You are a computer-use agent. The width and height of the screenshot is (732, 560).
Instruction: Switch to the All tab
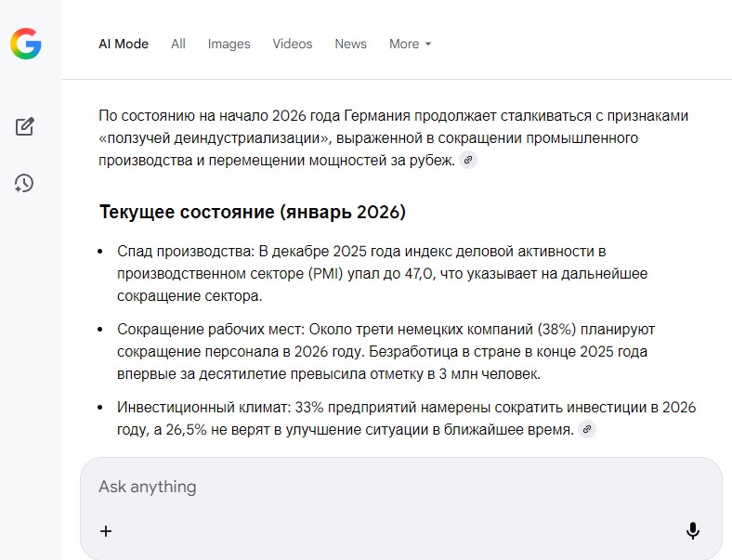click(x=178, y=44)
